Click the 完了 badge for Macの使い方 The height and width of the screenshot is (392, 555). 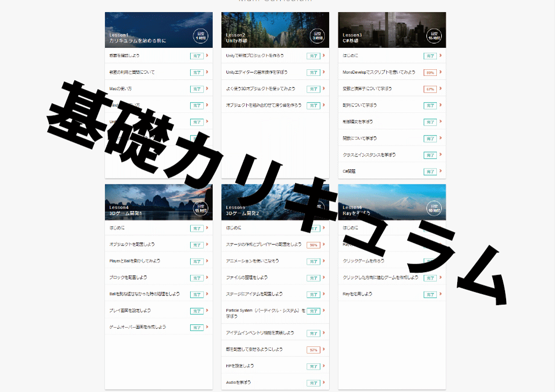[197, 89]
